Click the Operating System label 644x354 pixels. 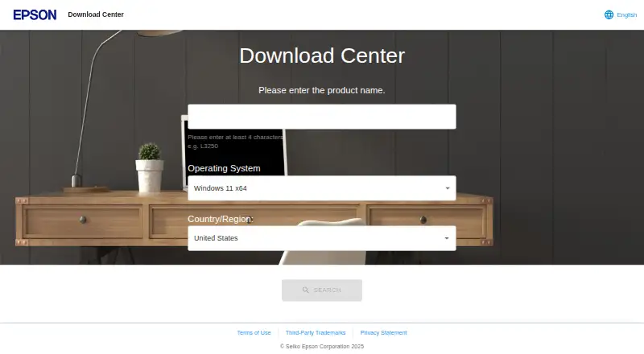[x=224, y=168]
